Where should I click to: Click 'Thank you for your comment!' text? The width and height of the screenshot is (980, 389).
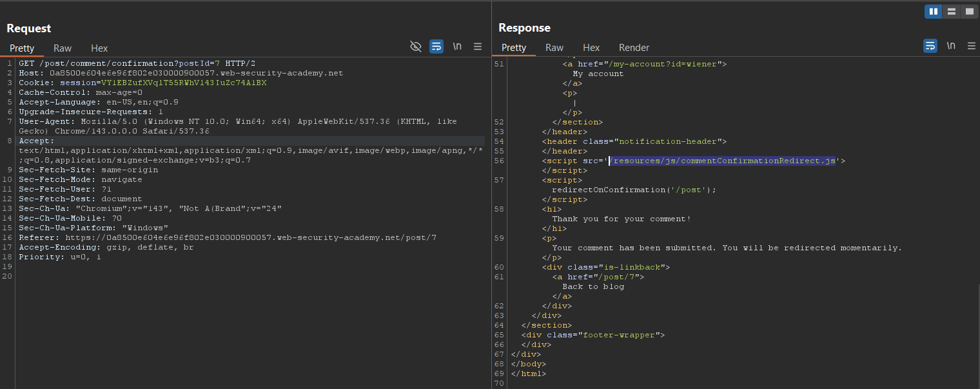click(622, 219)
